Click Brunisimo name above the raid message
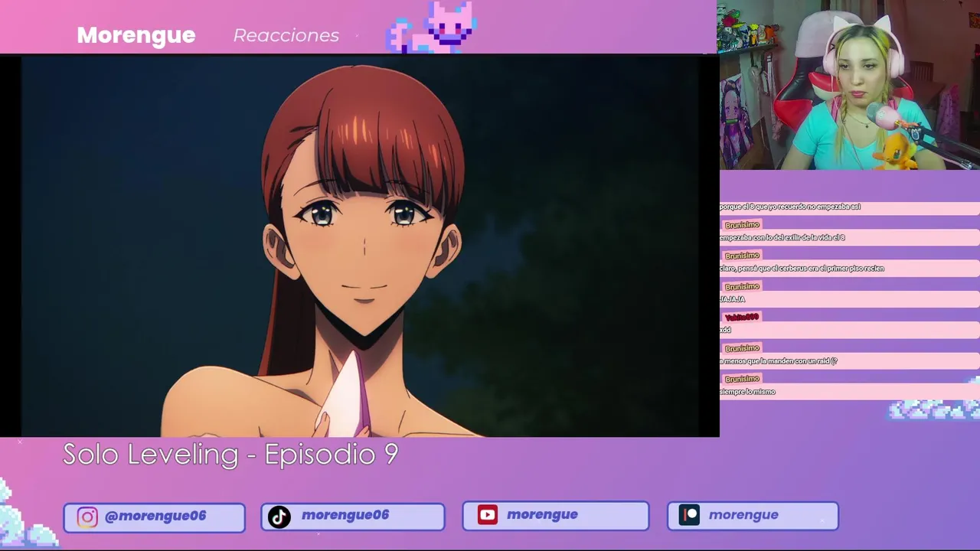 click(x=742, y=348)
